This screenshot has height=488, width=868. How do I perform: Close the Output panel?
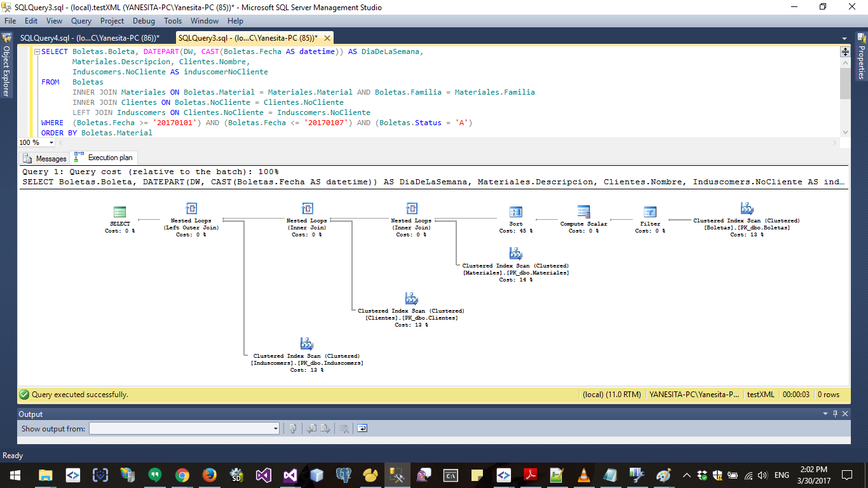point(845,414)
